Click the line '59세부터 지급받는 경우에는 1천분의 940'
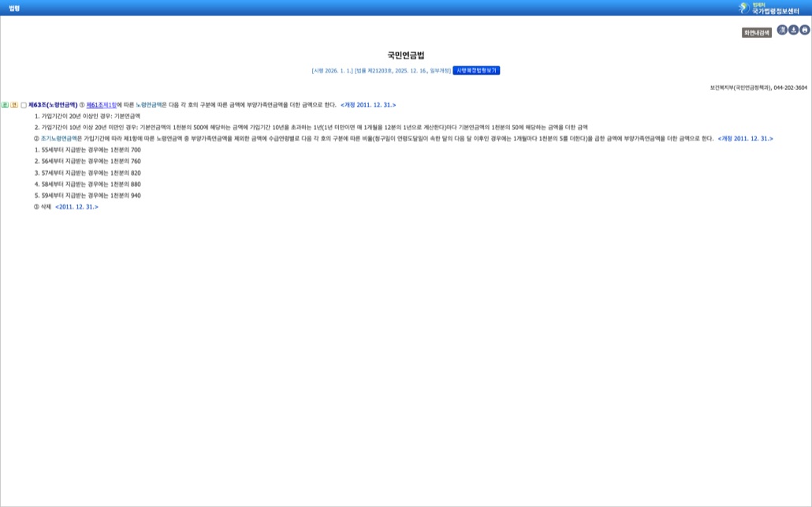The height and width of the screenshot is (507, 812). pyautogui.click(x=88, y=196)
